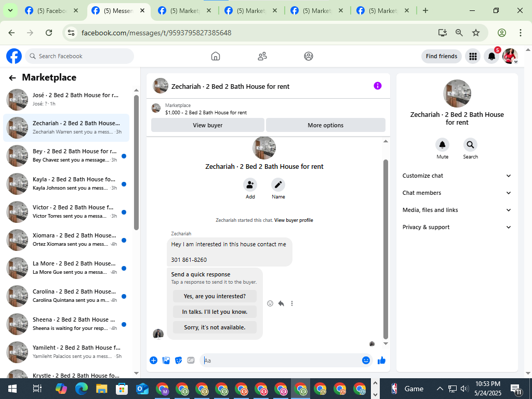Open the Home feed icon
The width and height of the screenshot is (532, 399).
click(x=216, y=56)
